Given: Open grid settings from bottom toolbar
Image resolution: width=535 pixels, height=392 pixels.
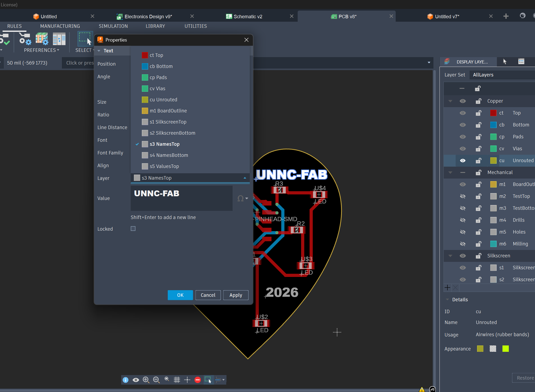Looking at the screenshot, I should pyautogui.click(x=177, y=380).
